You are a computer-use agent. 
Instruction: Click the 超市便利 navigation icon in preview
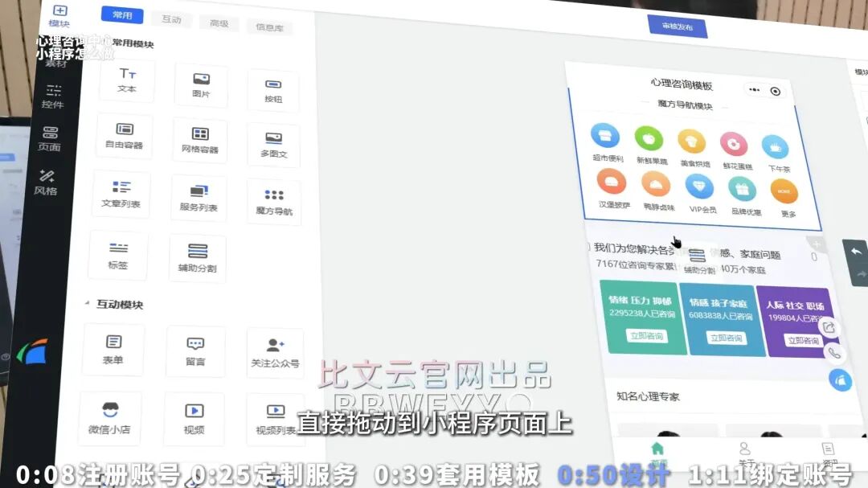tap(607, 142)
